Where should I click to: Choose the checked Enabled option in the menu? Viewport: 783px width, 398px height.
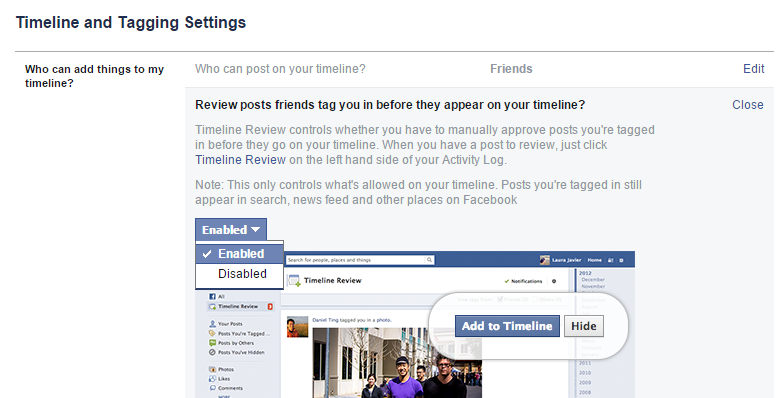click(x=239, y=254)
